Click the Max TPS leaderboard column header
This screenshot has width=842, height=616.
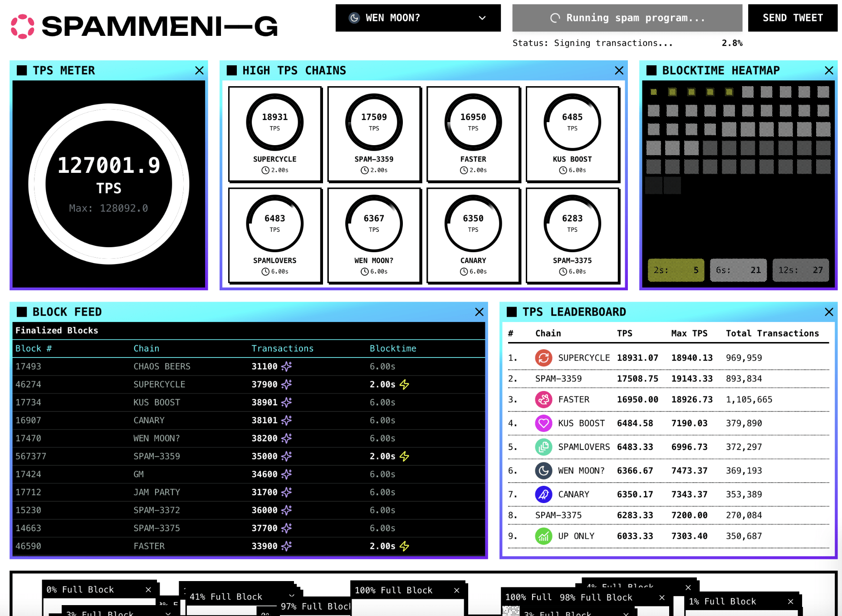690,333
